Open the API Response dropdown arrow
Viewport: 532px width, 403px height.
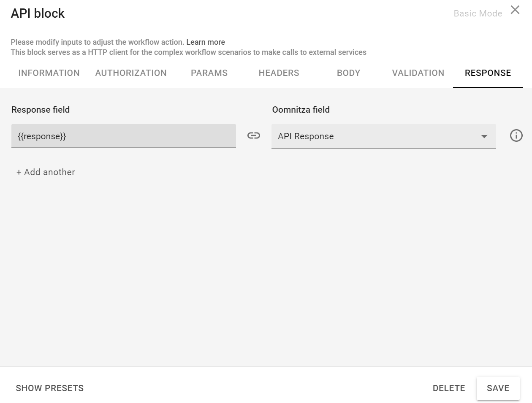(x=484, y=137)
